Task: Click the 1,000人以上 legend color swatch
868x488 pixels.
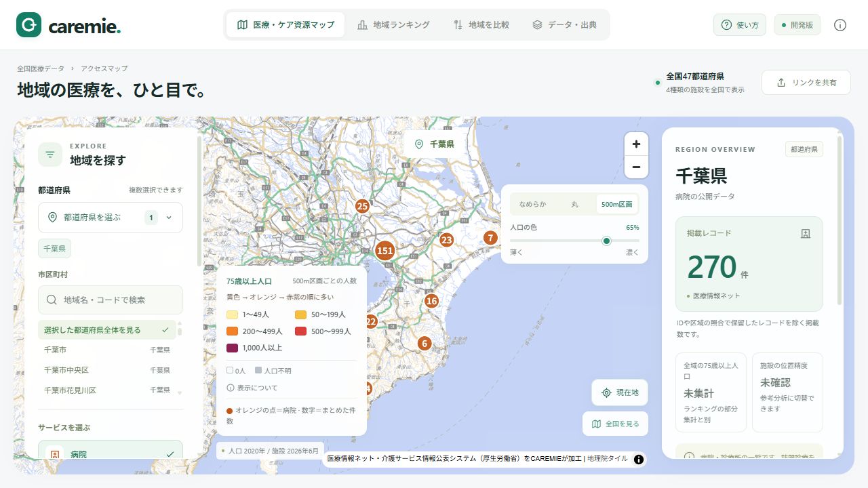Action: point(232,348)
